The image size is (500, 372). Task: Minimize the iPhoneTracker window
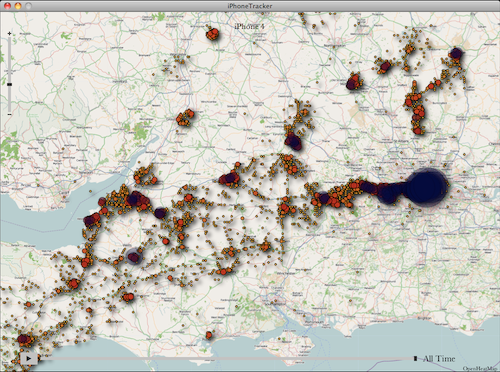click(18, 6)
